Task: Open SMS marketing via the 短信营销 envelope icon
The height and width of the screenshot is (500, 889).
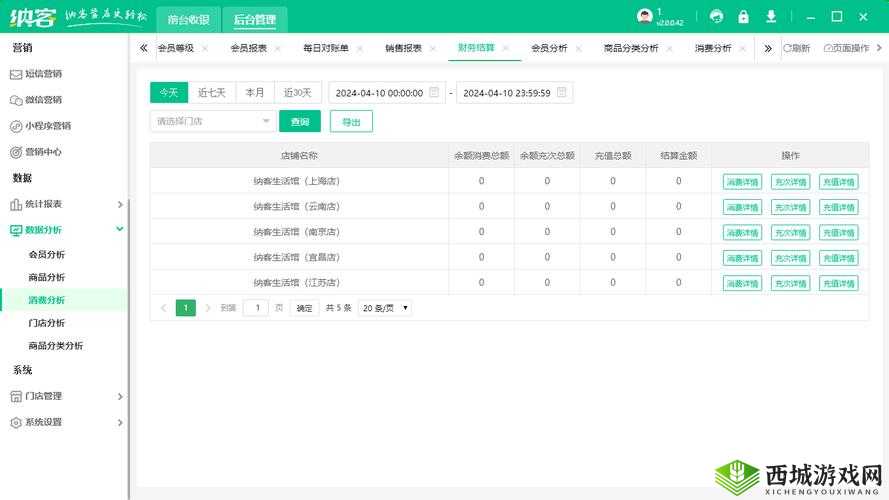Action: [16, 74]
